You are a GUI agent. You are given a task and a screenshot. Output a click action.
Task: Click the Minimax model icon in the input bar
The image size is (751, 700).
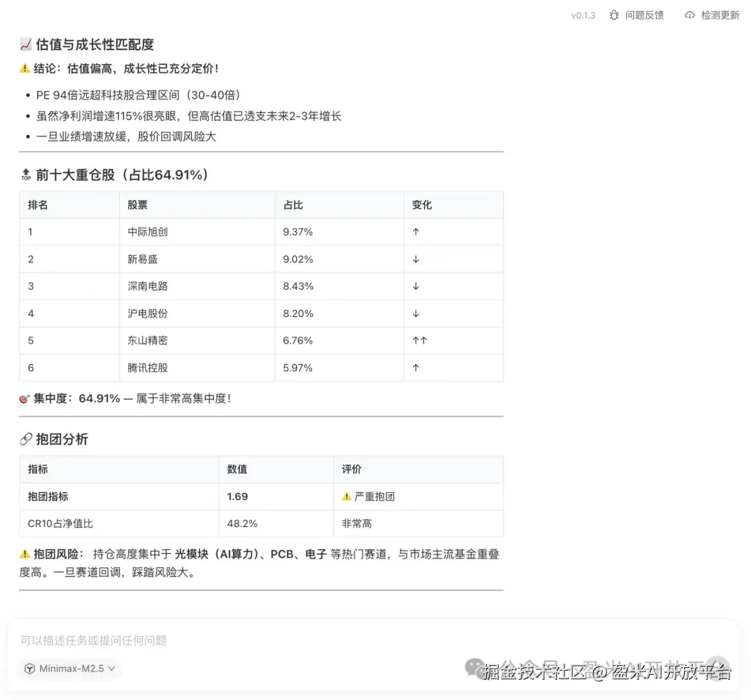pyautogui.click(x=30, y=668)
